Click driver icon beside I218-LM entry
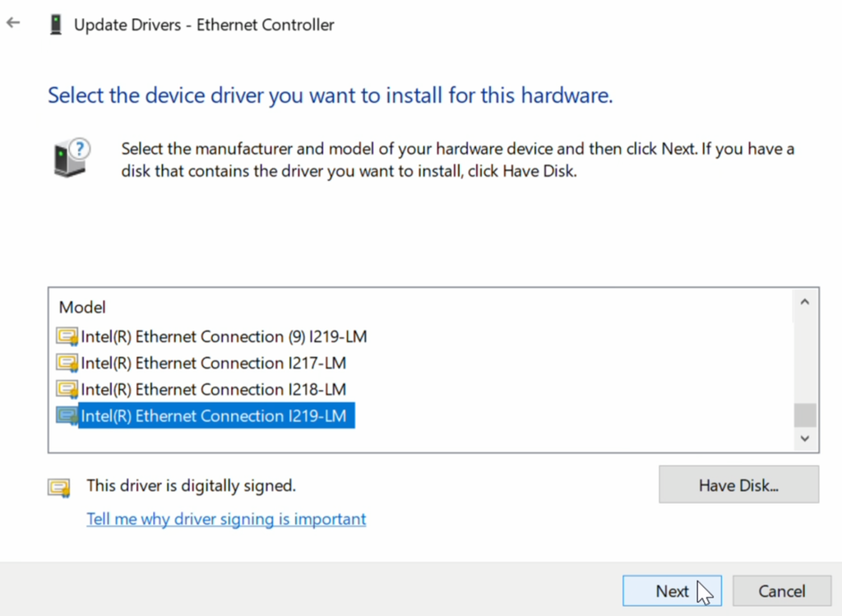The height and width of the screenshot is (616, 842). [x=67, y=389]
